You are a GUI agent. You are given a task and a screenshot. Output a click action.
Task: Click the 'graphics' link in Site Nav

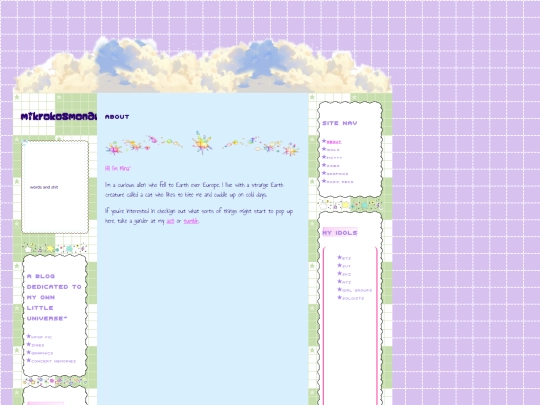pos(337,174)
